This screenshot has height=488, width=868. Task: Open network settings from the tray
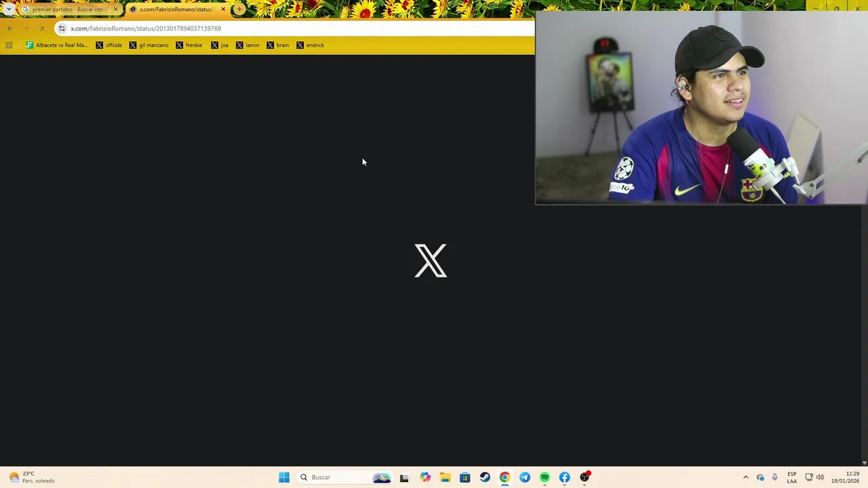tap(809, 477)
